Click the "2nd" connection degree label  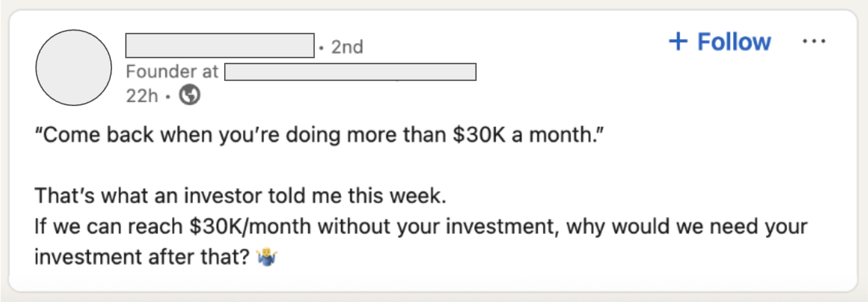[x=347, y=47]
